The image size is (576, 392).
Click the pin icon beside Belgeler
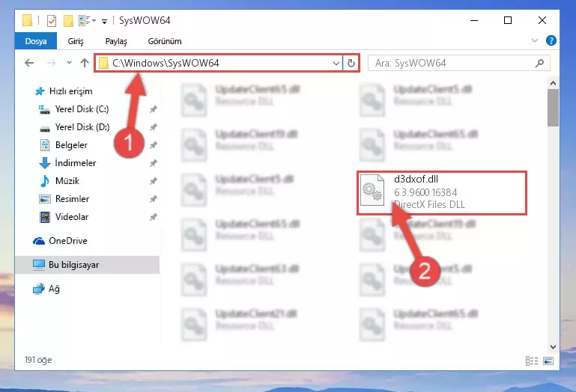(154, 145)
